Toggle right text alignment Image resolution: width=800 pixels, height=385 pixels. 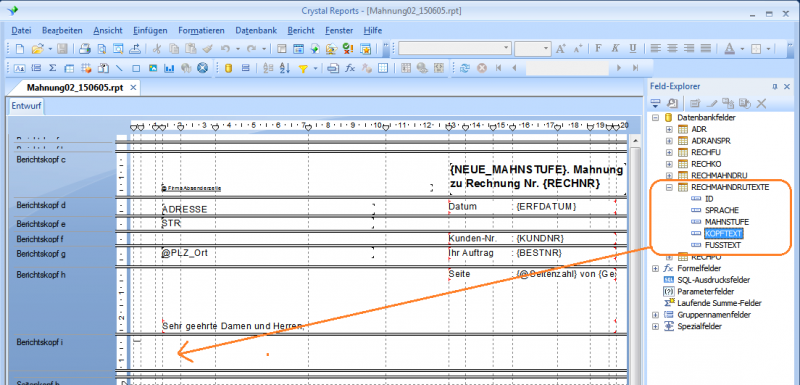[x=689, y=49]
